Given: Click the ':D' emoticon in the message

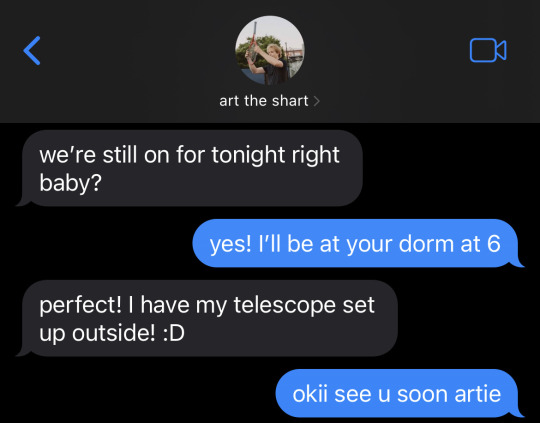Looking at the screenshot, I should coord(174,333).
